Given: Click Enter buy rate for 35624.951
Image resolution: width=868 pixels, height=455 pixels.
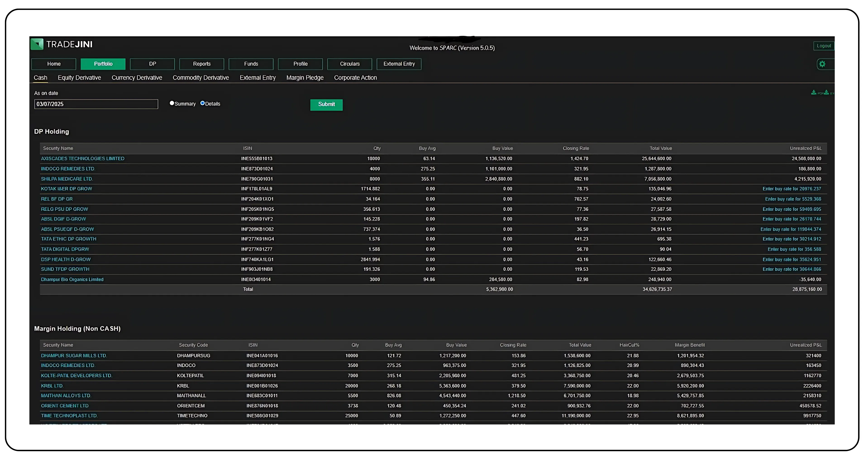Looking at the screenshot, I should 792,259.
